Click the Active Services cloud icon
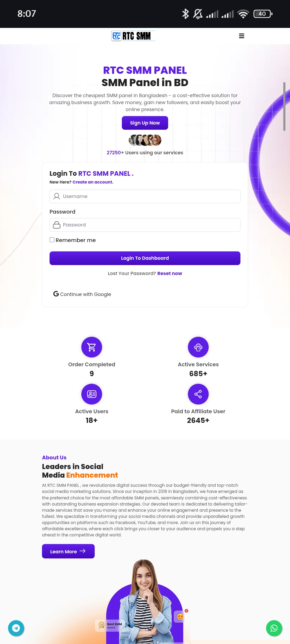The width and height of the screenshot is (290, 644). tap(198, 347)
